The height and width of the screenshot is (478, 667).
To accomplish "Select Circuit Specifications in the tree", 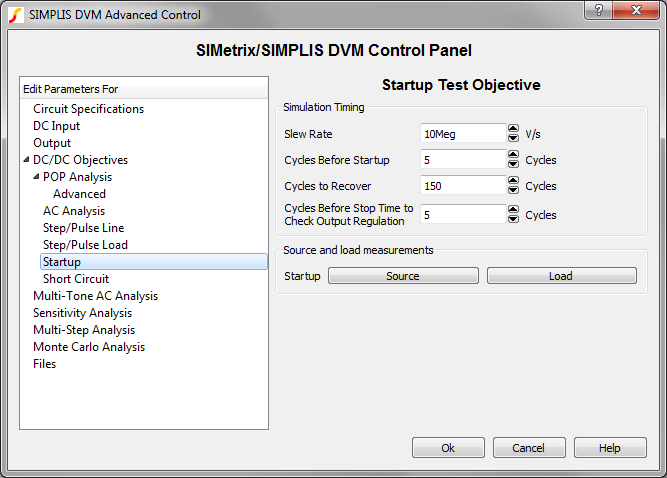I will click(x=88, y=109).
